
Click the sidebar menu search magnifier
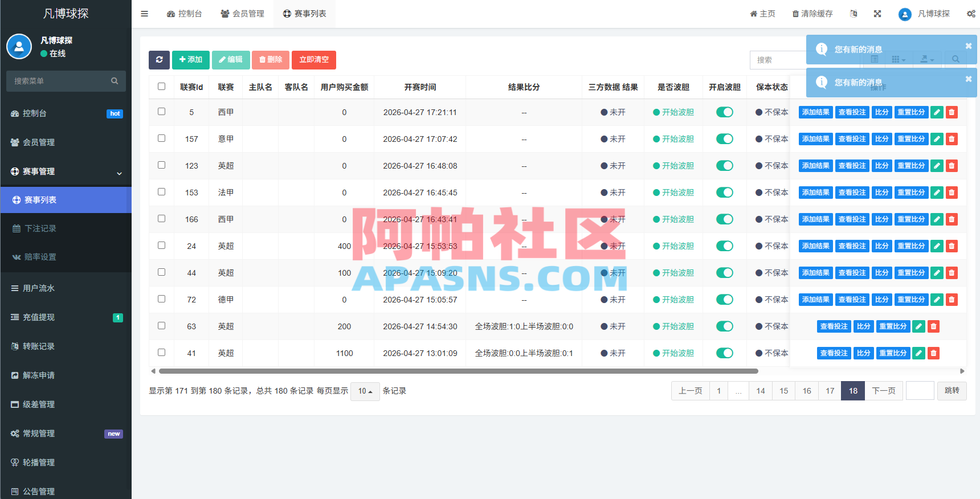click(115, 81)
